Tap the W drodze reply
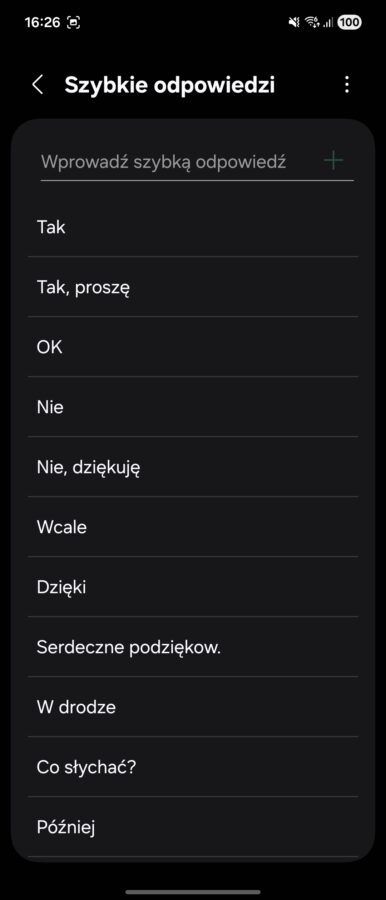 point(193,707)
